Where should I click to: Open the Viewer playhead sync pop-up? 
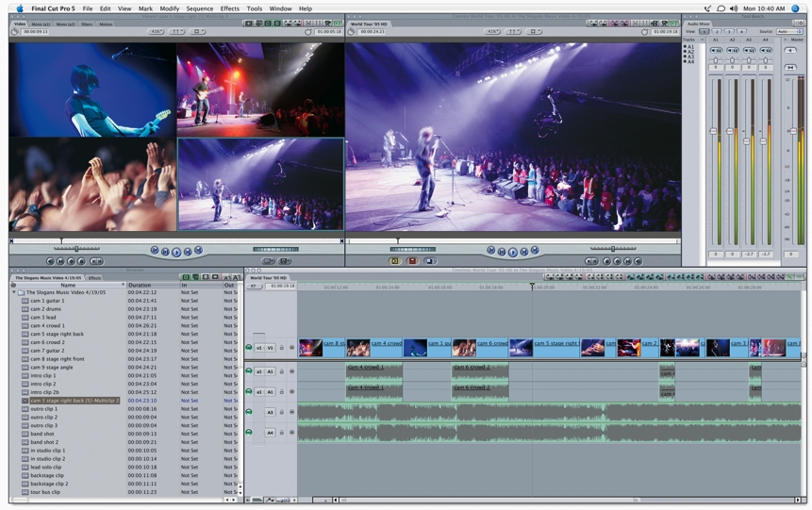176,32
